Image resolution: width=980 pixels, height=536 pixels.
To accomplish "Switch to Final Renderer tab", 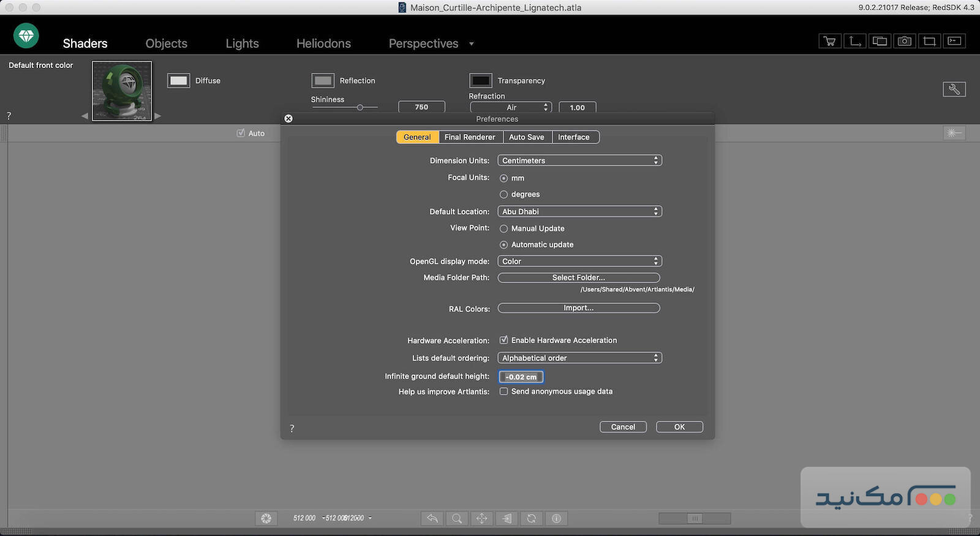I will [470, 137].
